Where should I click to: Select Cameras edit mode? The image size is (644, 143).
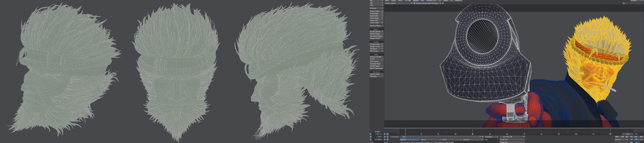pos(473,140)
